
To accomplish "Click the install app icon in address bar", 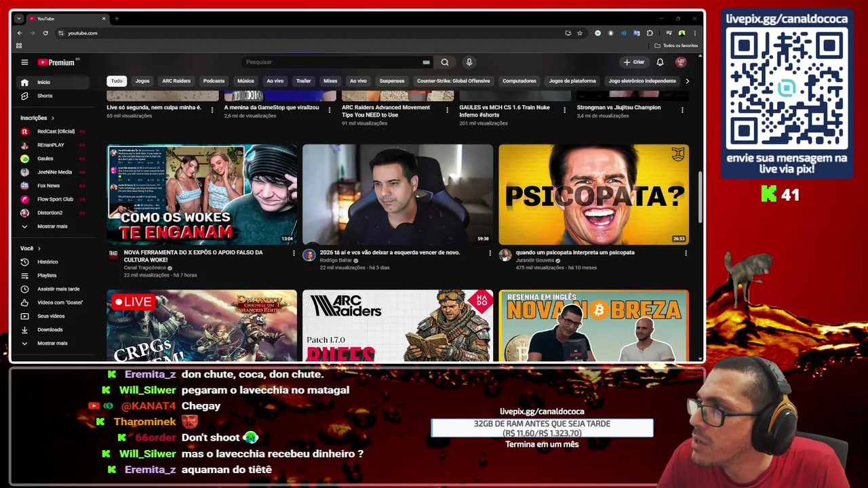I will (568, 33).
